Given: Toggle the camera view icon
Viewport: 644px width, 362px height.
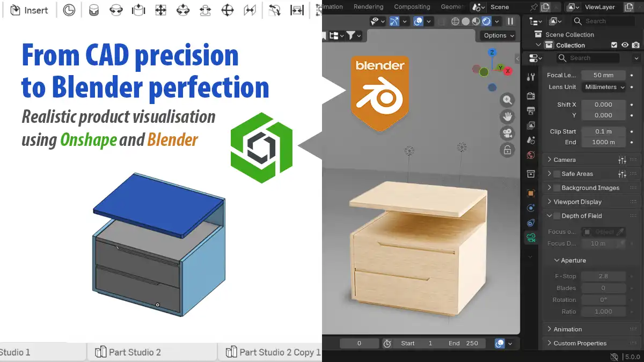Looking at the screenshot, I should 507,133.
